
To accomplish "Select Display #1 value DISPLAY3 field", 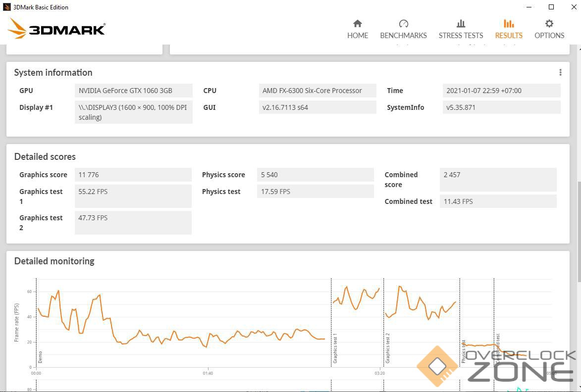I will tap(133, 112).
